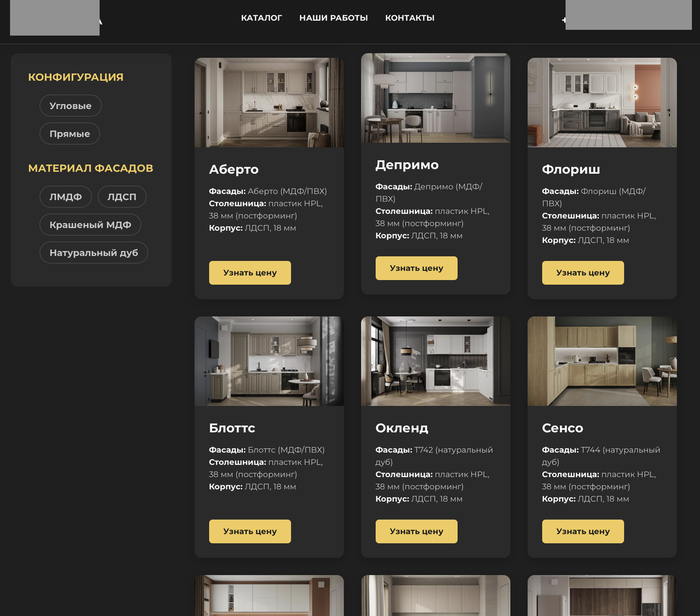
Task: Click the Депримо product title
Action: [407, 165]
